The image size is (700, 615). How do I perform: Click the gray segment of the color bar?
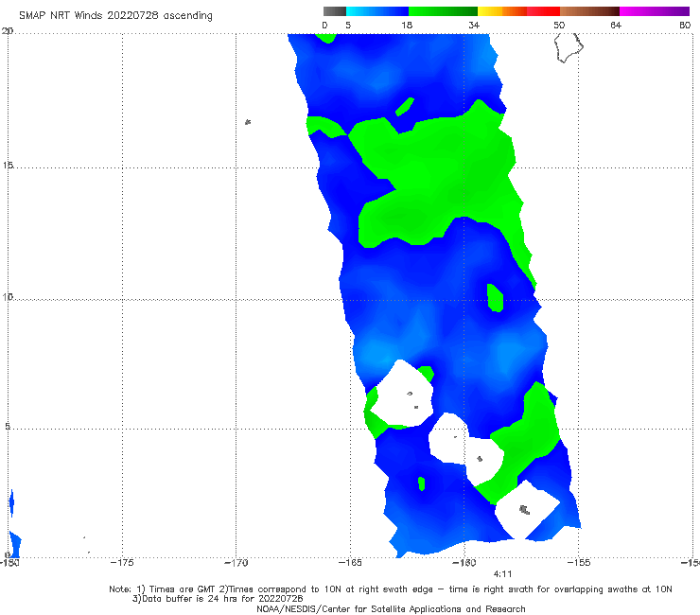point(334,11)
